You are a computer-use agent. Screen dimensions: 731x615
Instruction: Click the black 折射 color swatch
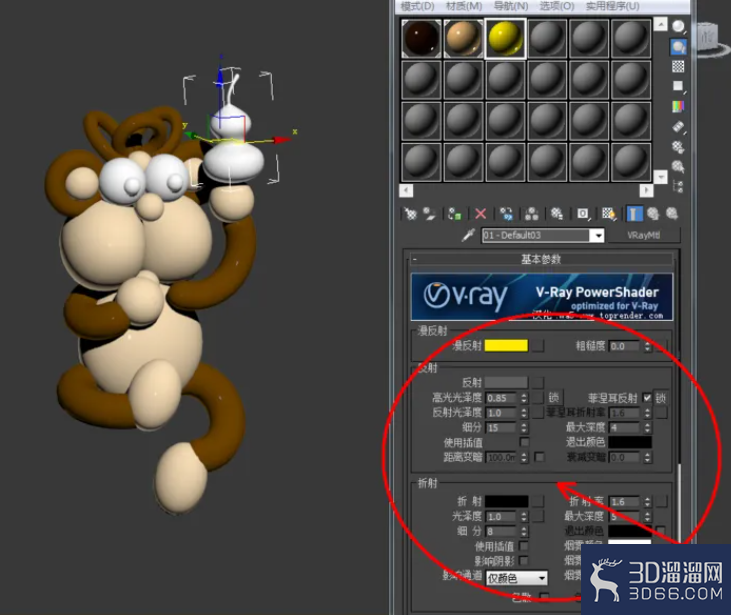click(506, 501)
